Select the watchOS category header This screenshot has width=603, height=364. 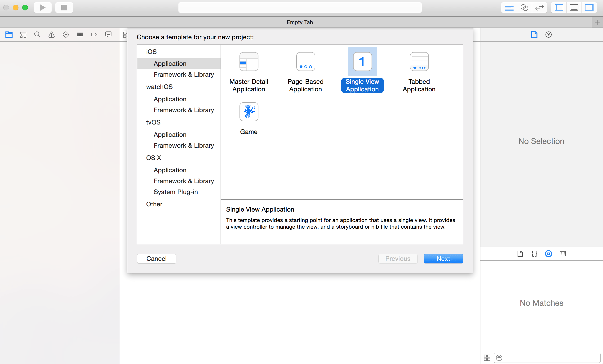[159, 87]
